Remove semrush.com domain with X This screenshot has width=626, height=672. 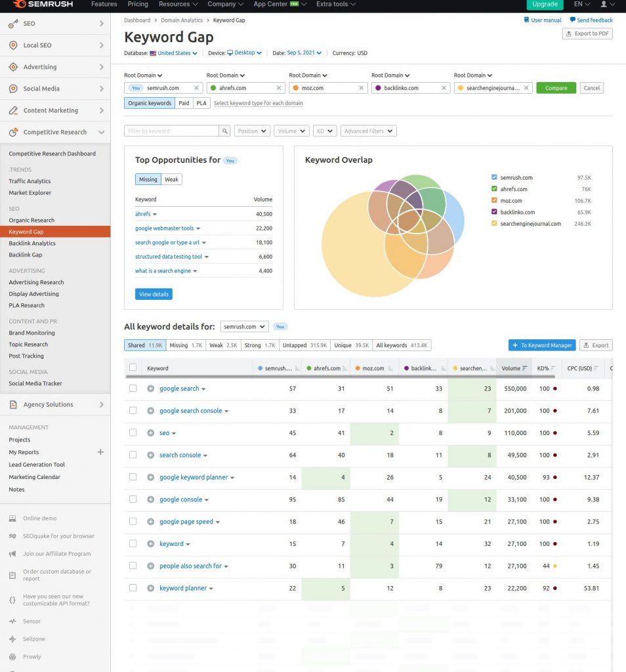pos(196,88)
